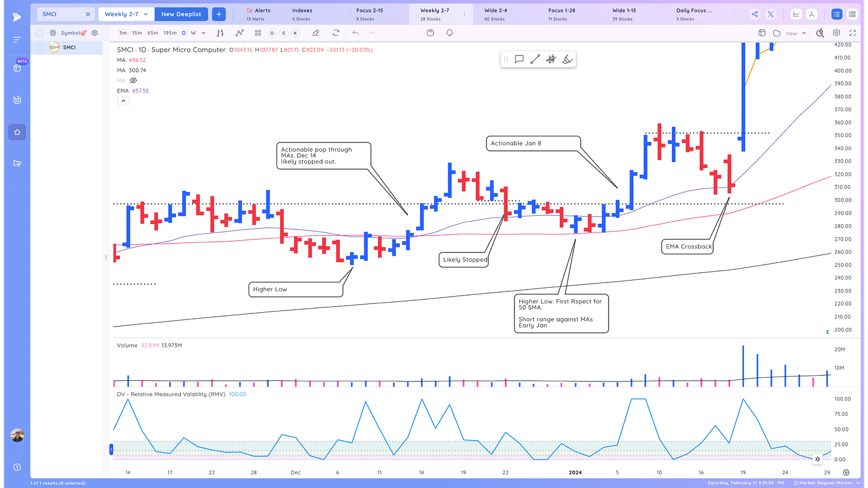Open the Weekly 2-7 tab options menu
Viewport: 868px width, 488px height.
point(464,14)
